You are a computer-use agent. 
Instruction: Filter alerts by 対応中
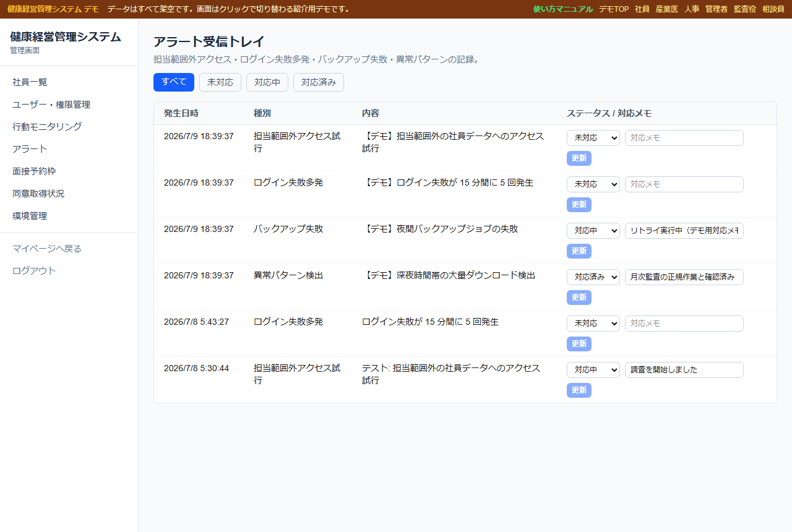click(267, 82)
